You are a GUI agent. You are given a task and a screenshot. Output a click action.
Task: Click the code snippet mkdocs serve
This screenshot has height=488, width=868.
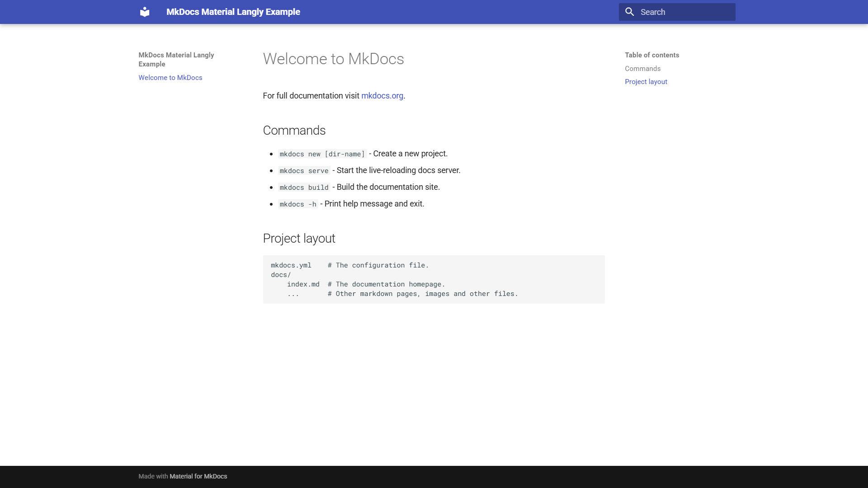click(304, 171)
